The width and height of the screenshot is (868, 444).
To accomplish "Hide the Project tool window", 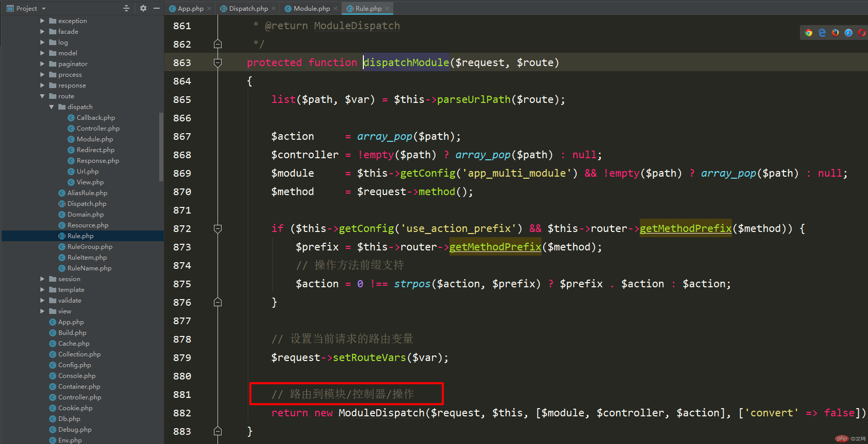I will click(x=157, y=8).
